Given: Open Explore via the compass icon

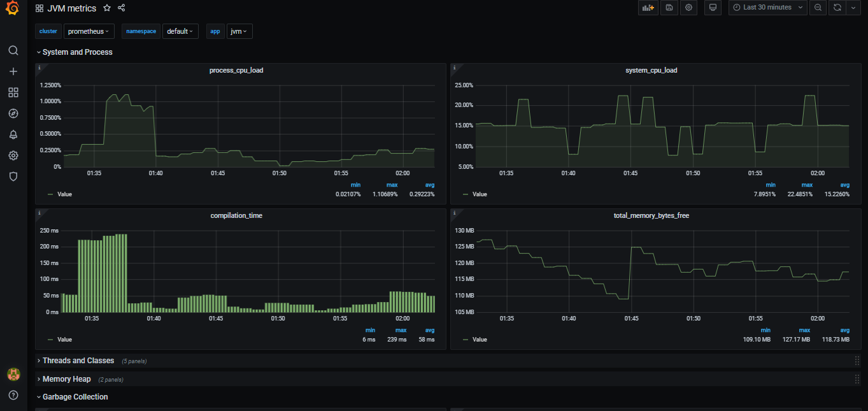Looking at the screenshot, I should click(13, 113).
